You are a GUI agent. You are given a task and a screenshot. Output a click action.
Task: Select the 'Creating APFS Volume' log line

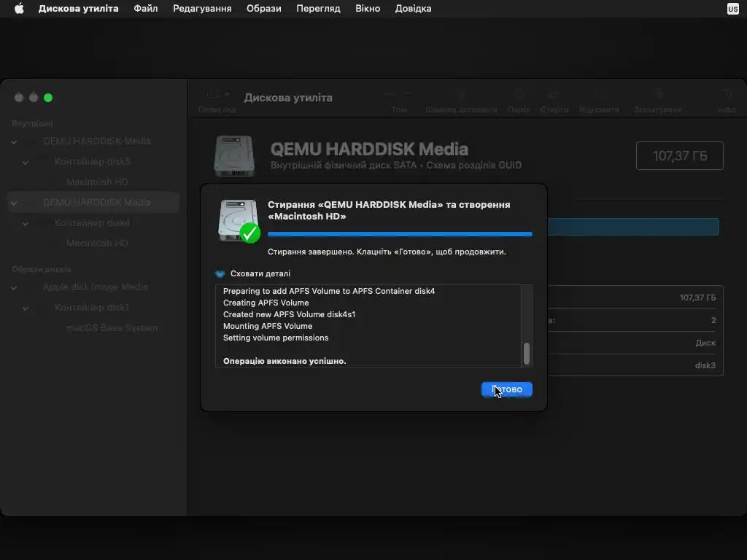[x=266, y=303]
